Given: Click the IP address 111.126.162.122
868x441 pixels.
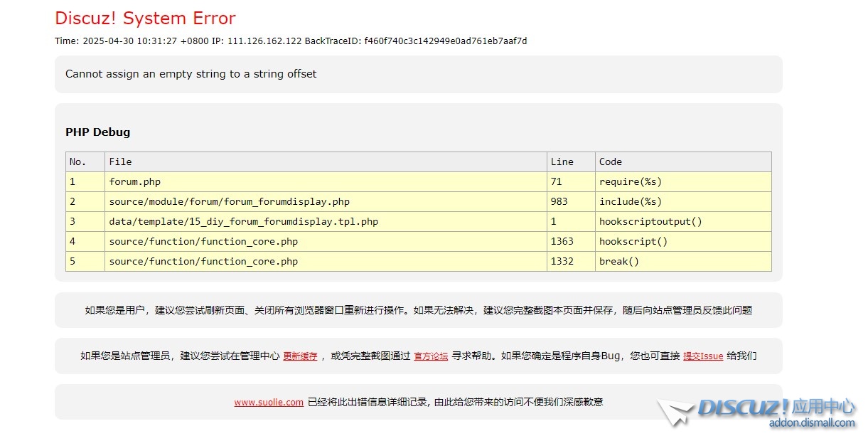Looking at the screenshot, I should pos(264,41).
